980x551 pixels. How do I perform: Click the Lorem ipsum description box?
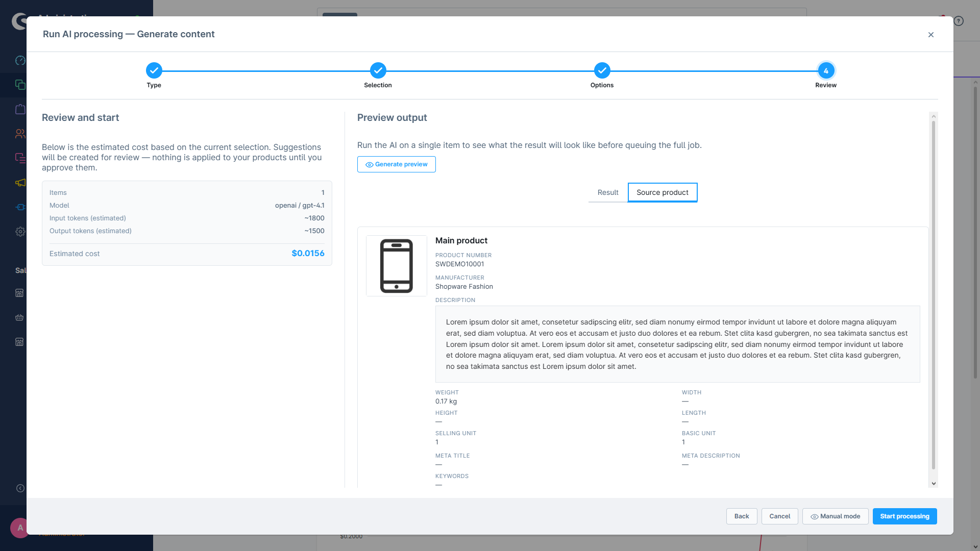(677, 344)
